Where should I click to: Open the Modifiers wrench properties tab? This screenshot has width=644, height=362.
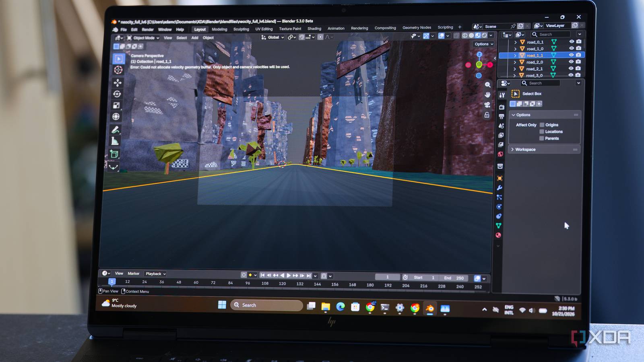pyautogui.click(x=500, y=188)
